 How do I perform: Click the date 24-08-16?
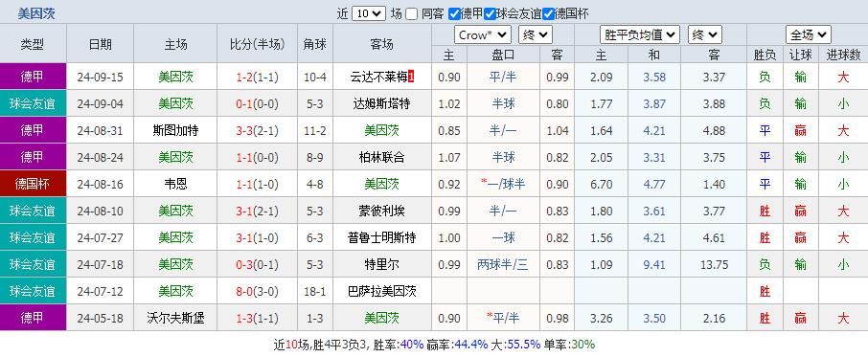(x=101, y=184)
